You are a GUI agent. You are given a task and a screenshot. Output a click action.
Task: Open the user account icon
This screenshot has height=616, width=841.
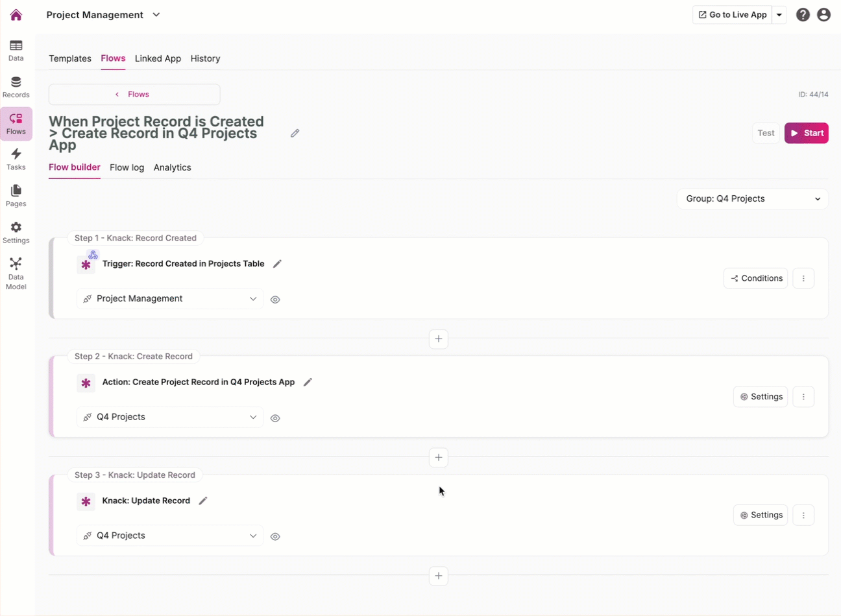coord(823,15)
